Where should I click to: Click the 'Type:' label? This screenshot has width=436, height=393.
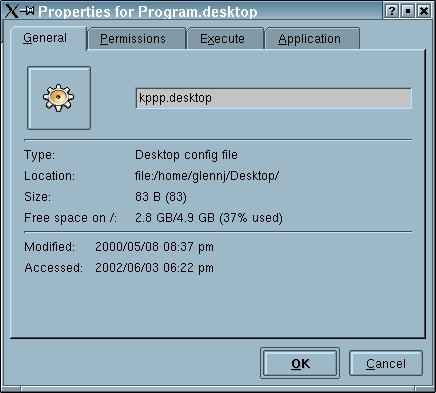click(x=39, y=155)
